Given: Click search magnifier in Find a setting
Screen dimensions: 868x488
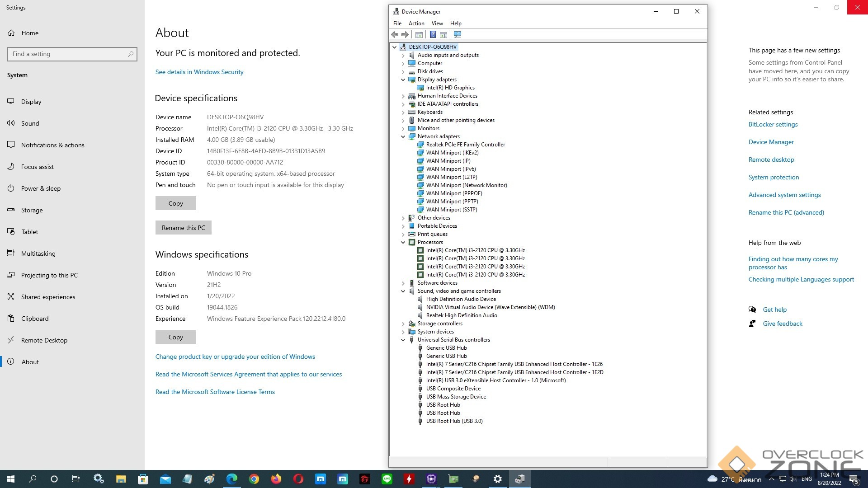Looking at the screenshot, I should pos(131,54).
